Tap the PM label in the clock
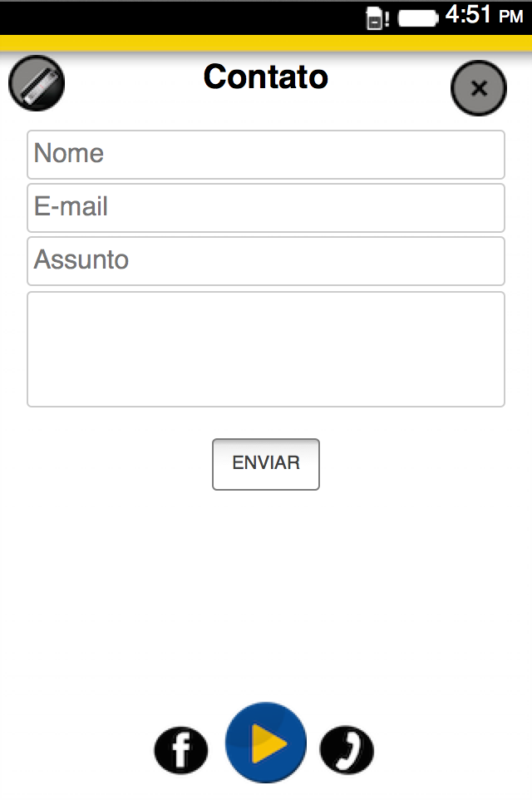Viewport: 532px width, 800px height. pos(510,17)
